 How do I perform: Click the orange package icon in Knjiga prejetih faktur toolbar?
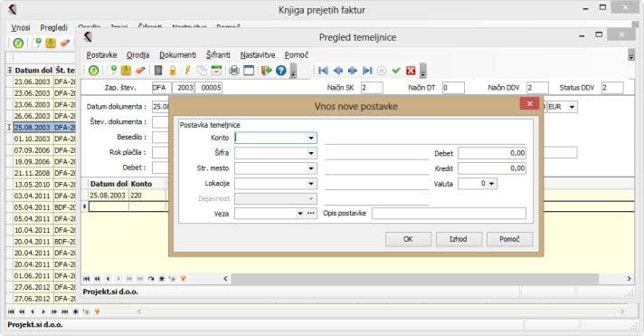[51, 43]
